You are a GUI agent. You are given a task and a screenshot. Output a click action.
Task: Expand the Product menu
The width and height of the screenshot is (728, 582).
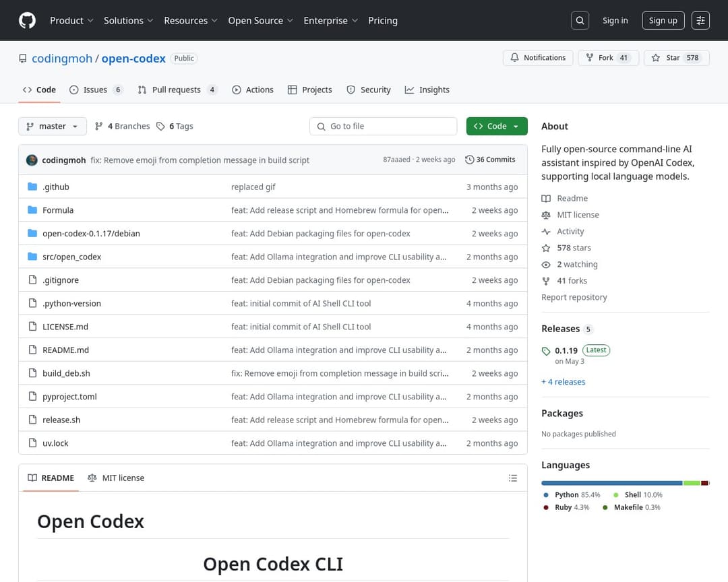(71, 20)
